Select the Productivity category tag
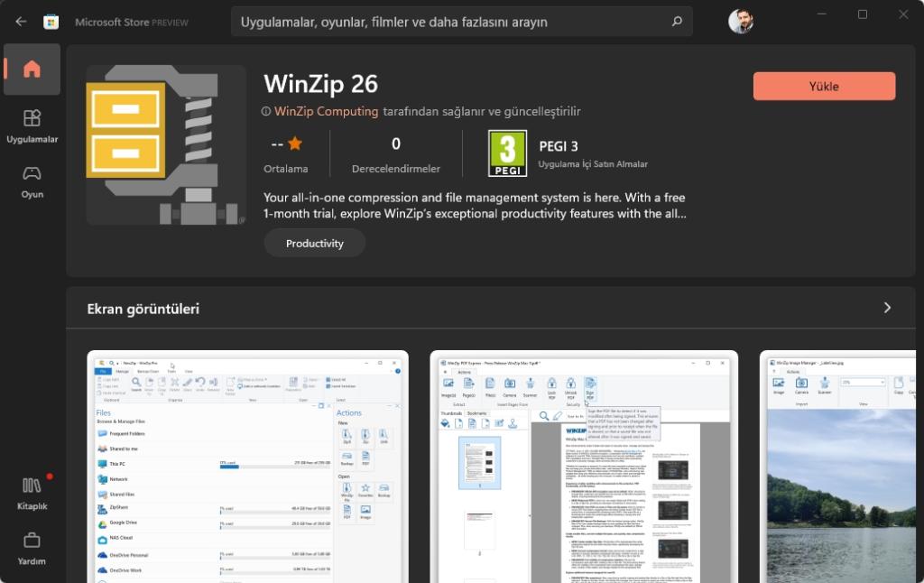Viewport: 924px width, 583px height. click(x=314, y=243)
